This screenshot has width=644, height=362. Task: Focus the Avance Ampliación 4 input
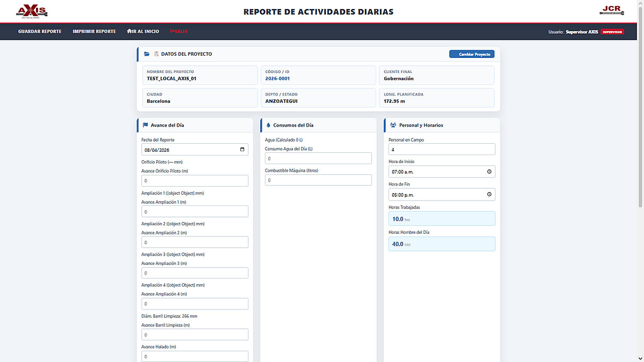(x=195, y=304)
